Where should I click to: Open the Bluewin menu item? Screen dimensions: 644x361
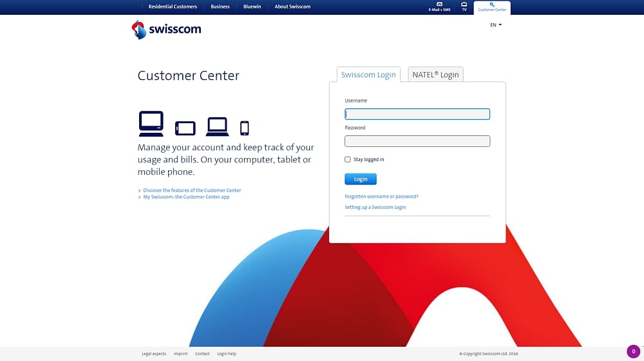252,6
